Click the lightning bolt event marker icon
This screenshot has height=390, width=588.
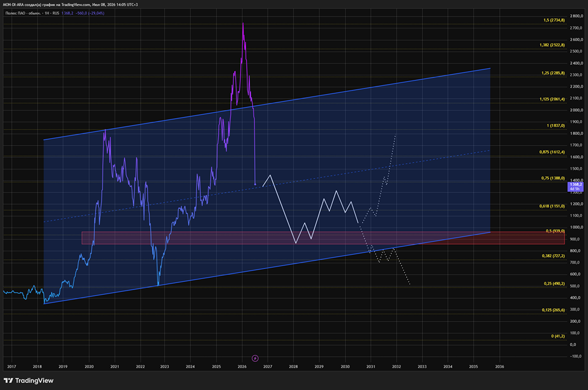[x=255, y=358]
